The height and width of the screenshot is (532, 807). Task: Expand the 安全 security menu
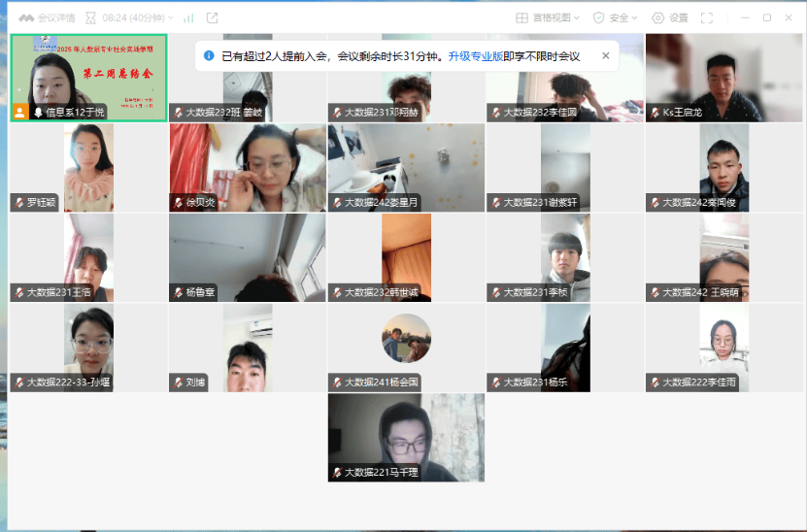tap(616, 17)
